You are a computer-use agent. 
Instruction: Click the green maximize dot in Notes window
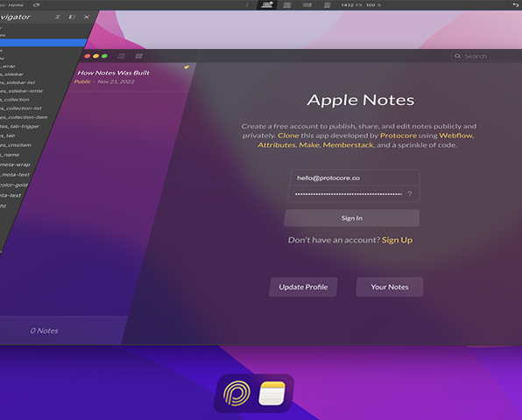tap(104, 56)
